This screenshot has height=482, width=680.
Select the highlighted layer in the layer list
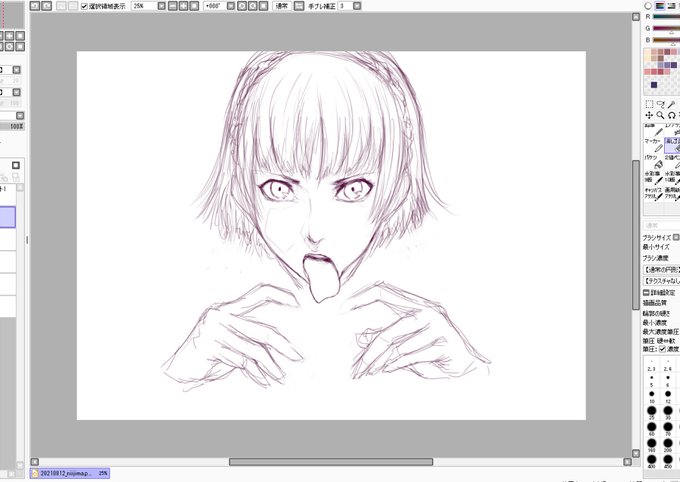pos(7,217)
